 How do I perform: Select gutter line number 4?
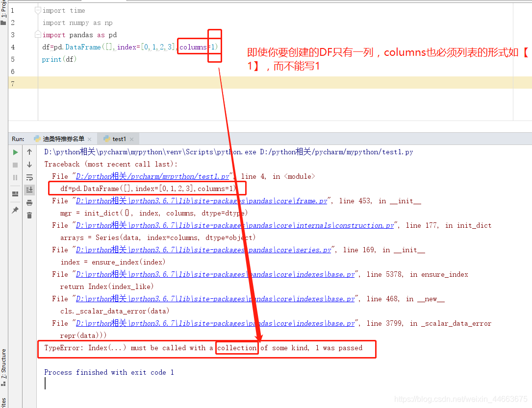click(13, 47)
